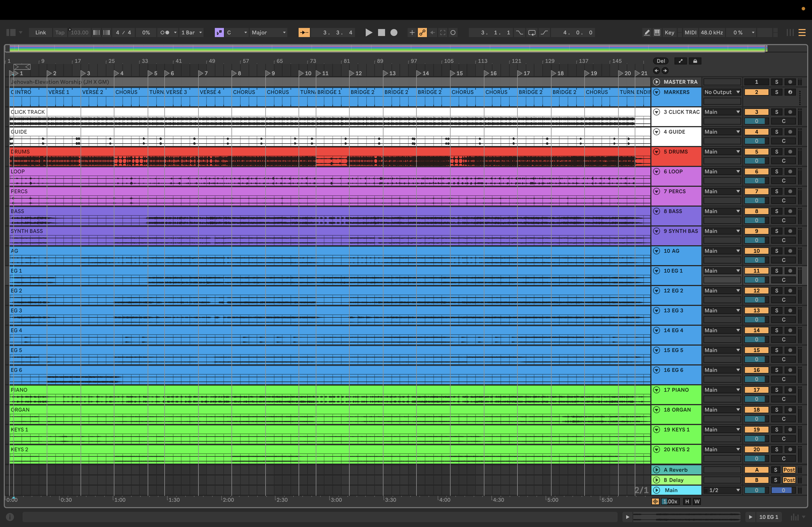This screenshot has height=527, width=812.
Task: Toggle the Scale Mode flat-sharp icon
Action: (x=219, y=32)
